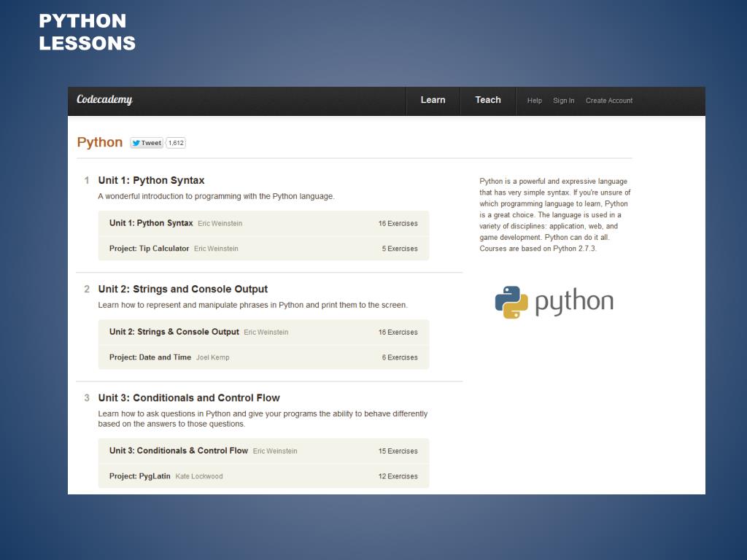Image resolution: width=747 pixels, height=560 pixels.
Task: Click '16 Exercises' in Python Syntax row
Action: click(398, 223)
